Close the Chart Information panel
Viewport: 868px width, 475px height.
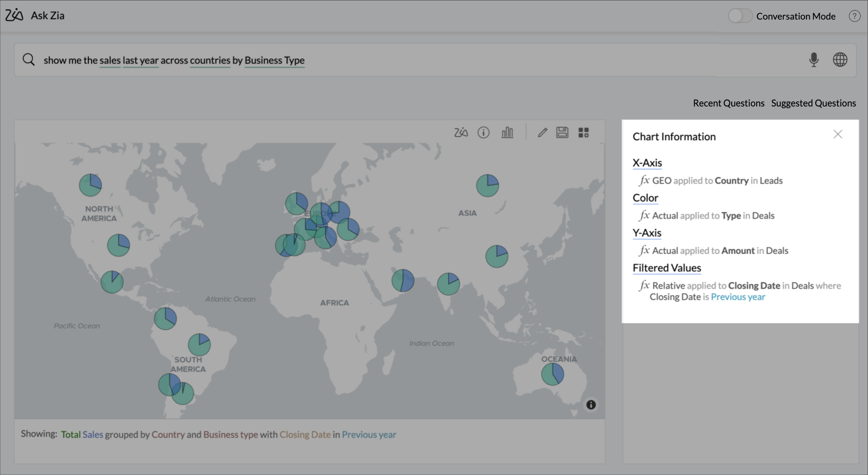(838, 134)
